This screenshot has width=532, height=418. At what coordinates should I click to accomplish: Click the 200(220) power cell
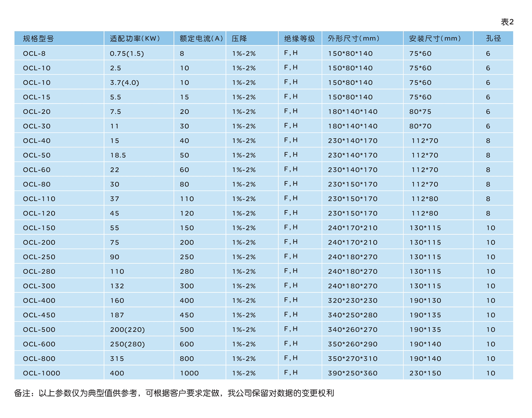pyautogui.click(x=127, y=330)
